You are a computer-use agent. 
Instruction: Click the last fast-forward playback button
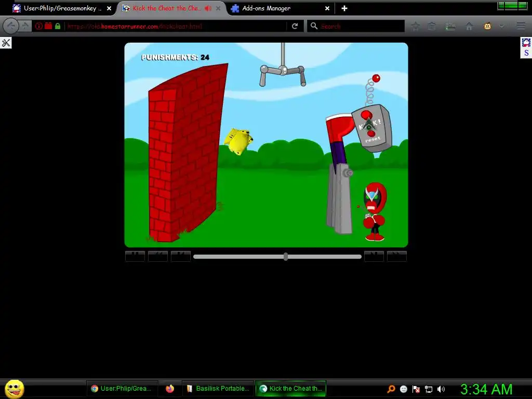click(396, 256)
